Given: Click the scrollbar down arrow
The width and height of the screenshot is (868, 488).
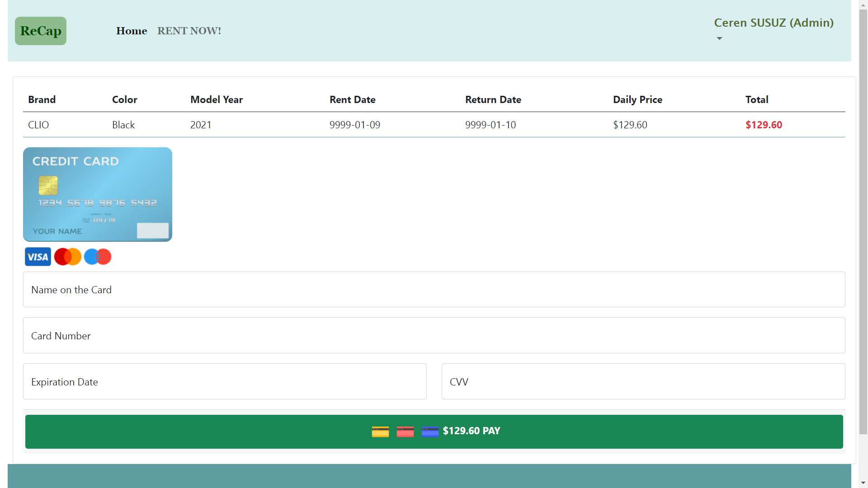Looking at the screenshot, I should click(x=863, y=483).
